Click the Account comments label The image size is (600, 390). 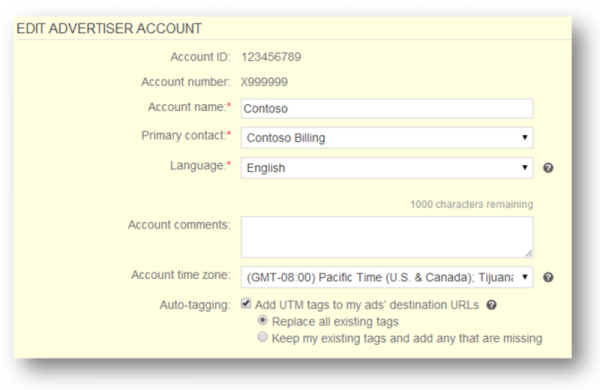(179, 225)
